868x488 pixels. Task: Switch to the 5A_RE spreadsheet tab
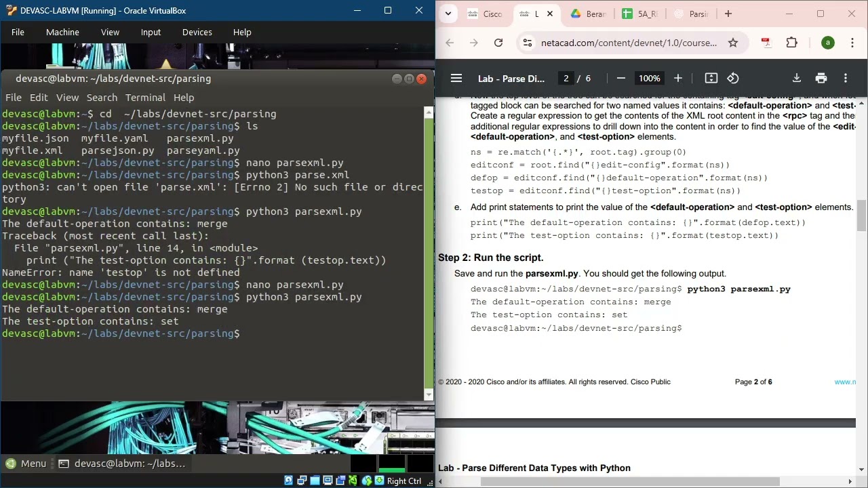639,14
